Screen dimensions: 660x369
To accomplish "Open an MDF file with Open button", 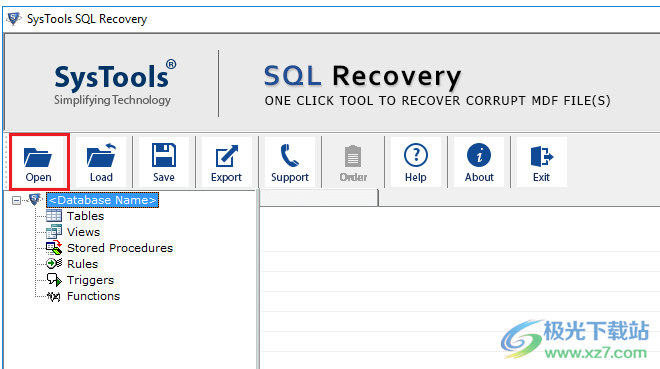I will (39, 162).
